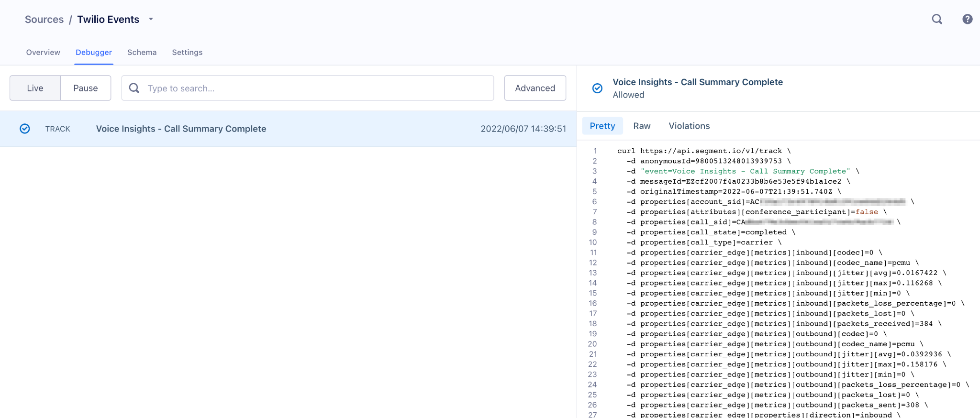Click the Twilio Events source title

[108, 20]
